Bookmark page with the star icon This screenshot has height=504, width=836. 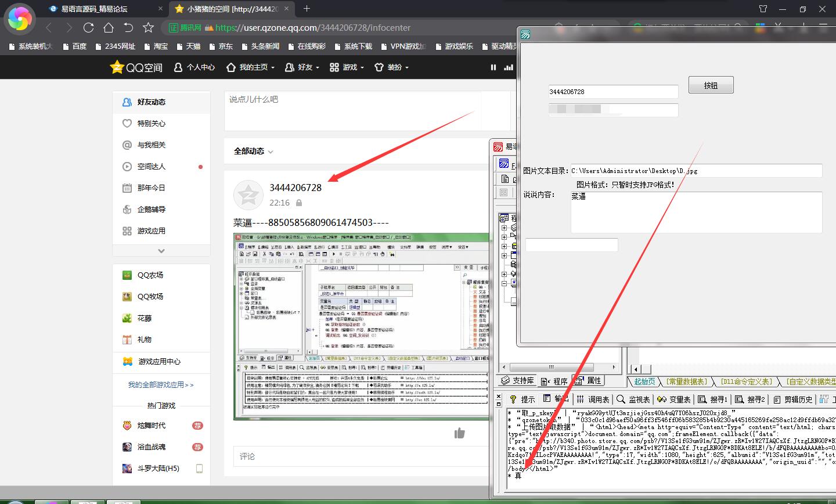point(149,27)
